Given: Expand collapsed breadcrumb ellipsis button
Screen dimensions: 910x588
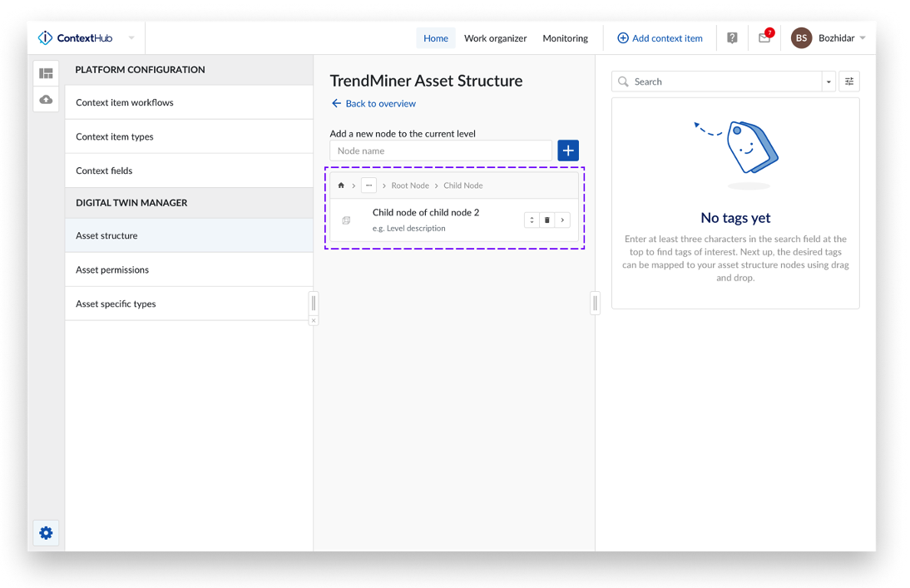Looking at the screenshot, I should coord(368,185).
